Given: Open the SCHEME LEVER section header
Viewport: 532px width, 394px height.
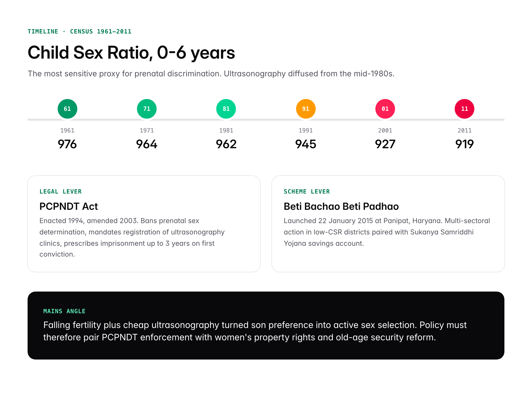Looking at the screenshot, I should click(307, 191).
